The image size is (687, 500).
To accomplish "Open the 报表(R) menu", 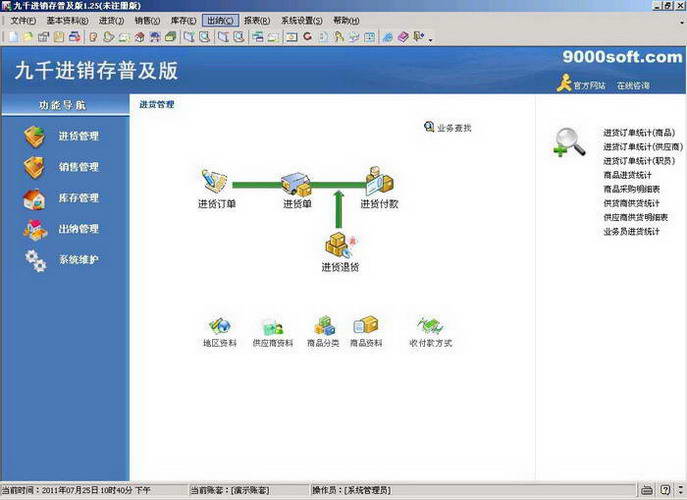I will [257, 21].
